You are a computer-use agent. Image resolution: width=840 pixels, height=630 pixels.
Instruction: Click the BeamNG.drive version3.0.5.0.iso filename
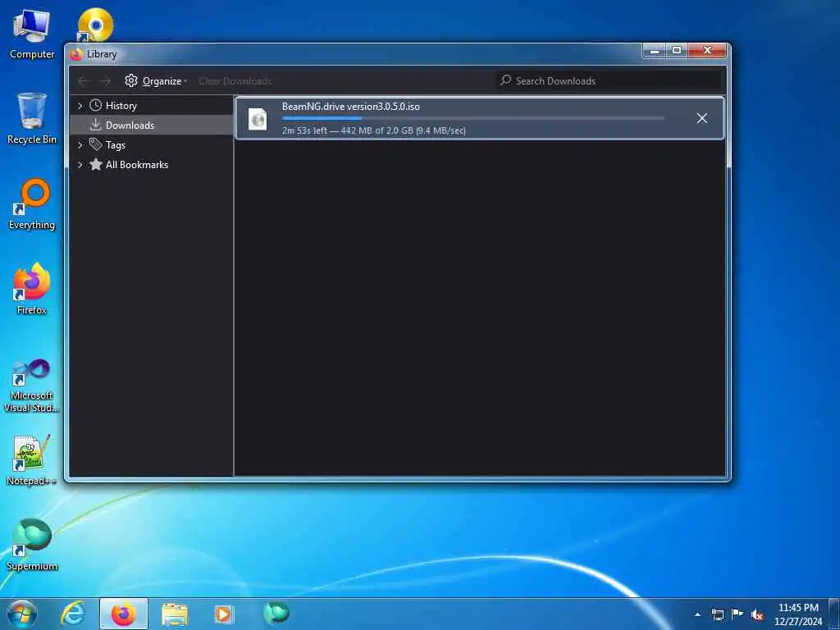[351, 107]
